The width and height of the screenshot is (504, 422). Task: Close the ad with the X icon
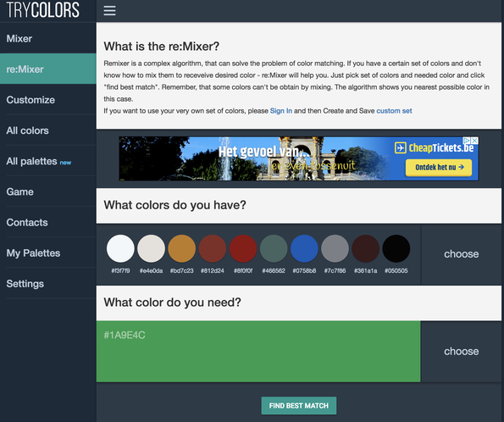[x=474, y=141]
